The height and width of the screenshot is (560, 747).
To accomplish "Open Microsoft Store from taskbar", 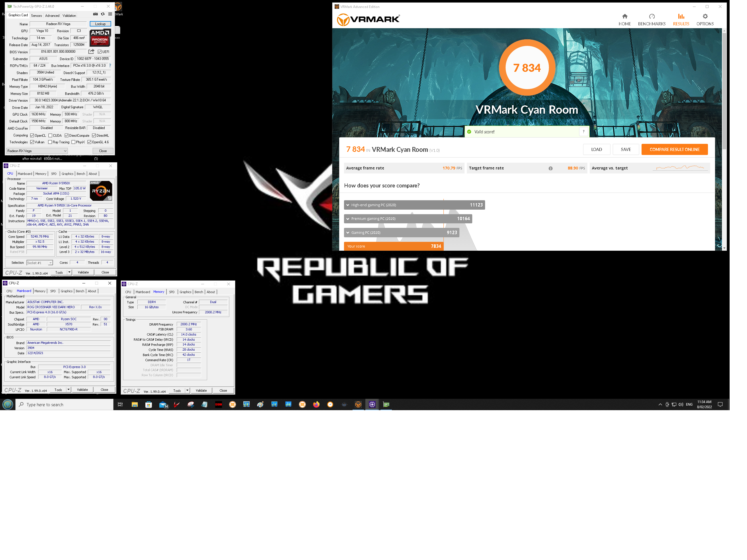I will [148, 404].
